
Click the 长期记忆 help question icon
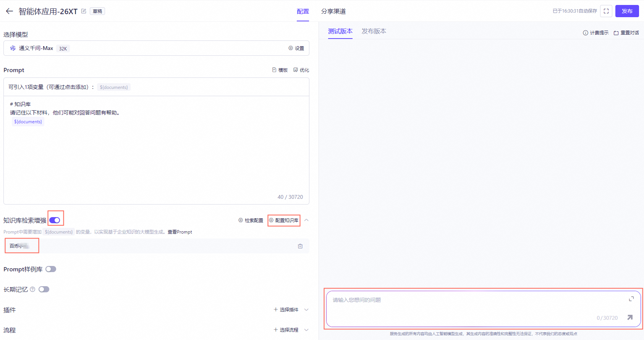tap(32, 289)
